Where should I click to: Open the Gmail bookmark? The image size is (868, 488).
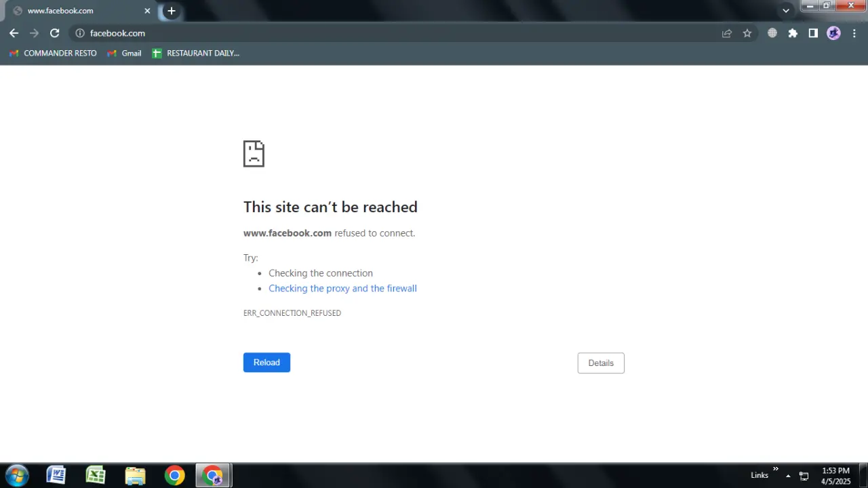tap(125, 53)
